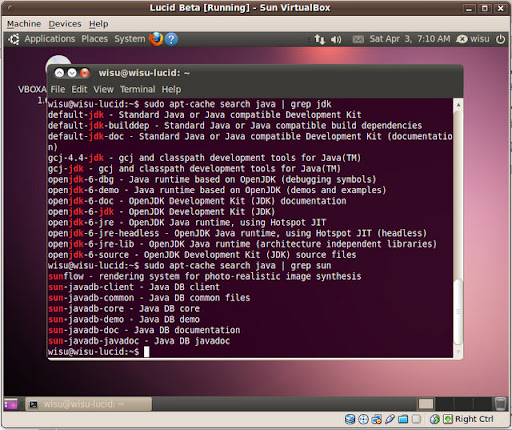Click the gcj-jdk output line
This screenshot has height=430, width=512.
click(194, 169)
